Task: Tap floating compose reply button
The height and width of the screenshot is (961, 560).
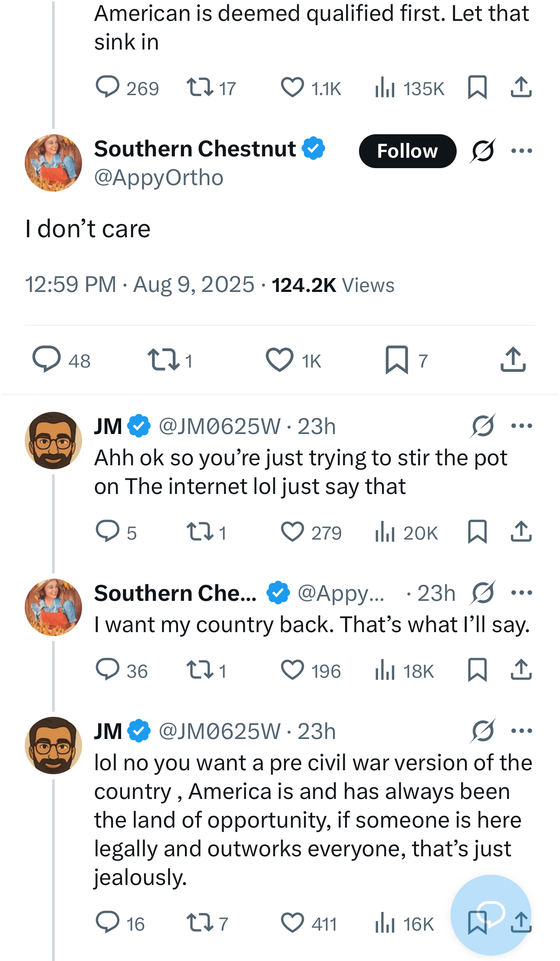Action: 491,914
